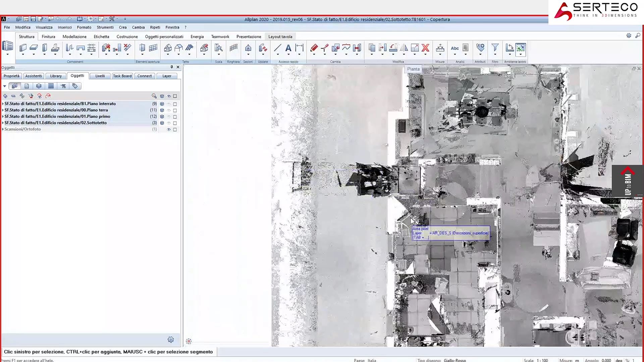Open the Filtro funnel tool
Image resolution: width=644 pixels, height=362 pixels.
click(x=495, y=48)
